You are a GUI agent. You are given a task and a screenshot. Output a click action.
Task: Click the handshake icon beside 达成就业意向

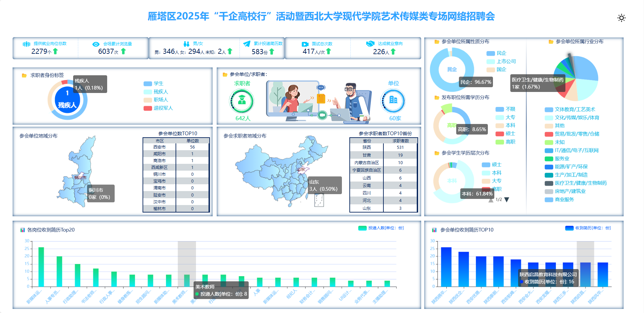370,44
